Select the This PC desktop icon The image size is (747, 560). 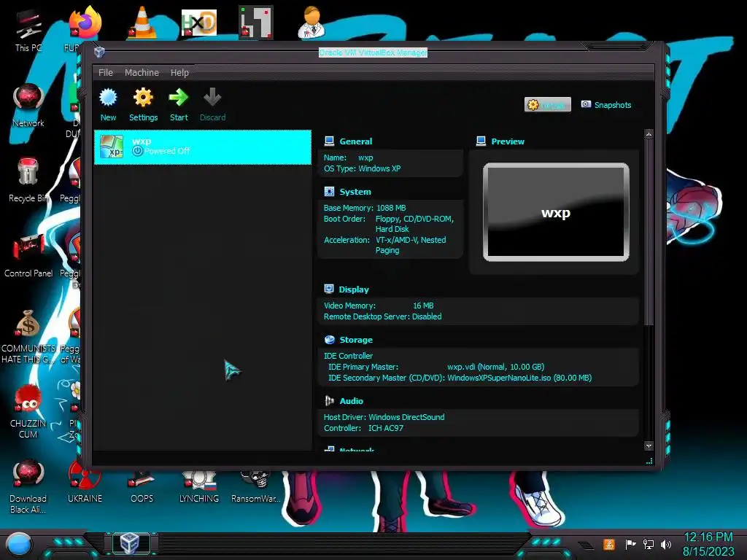pyautogui.click(x=28, y=31)
